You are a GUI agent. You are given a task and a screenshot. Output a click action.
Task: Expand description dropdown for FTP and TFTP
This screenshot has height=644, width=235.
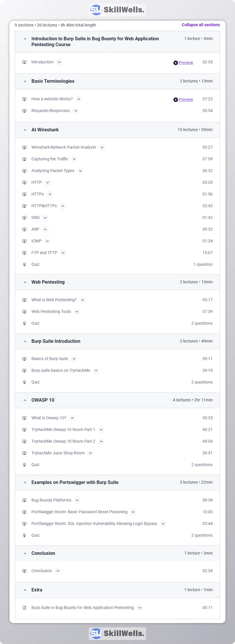tap(63, 253)
